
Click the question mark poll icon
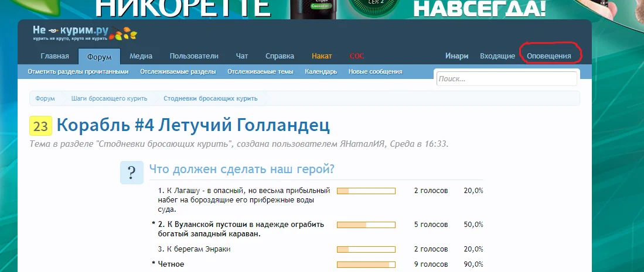pos(132,173)
